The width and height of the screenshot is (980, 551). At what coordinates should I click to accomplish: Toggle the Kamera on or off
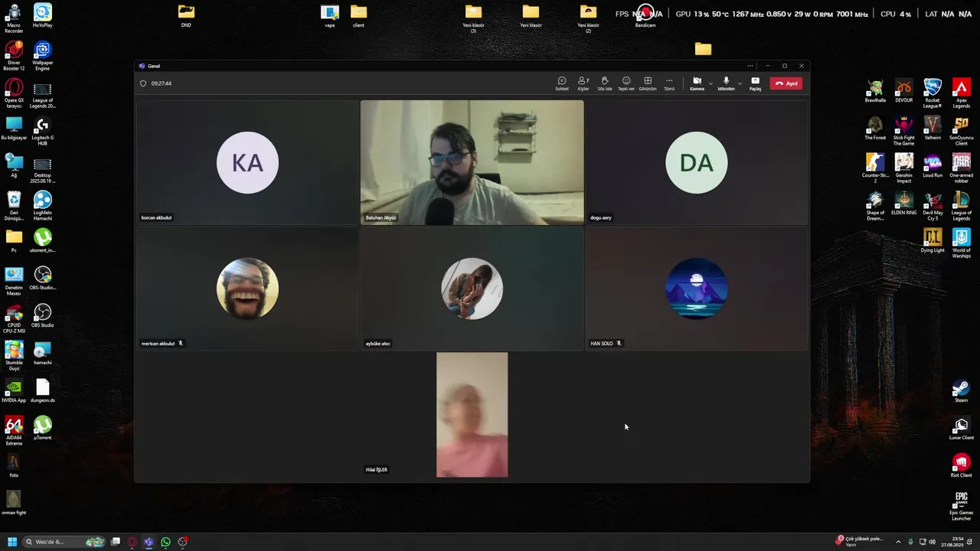(x=697, y=83)
